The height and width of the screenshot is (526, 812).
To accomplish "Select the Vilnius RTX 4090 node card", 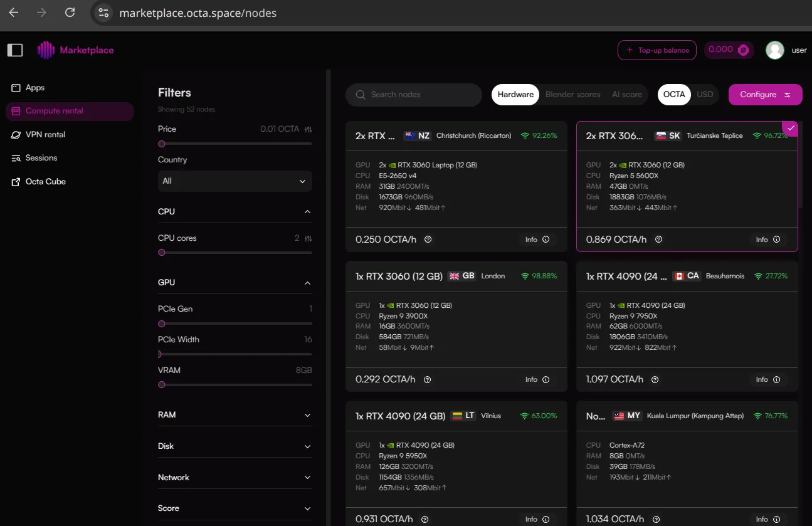I will 456,464.
